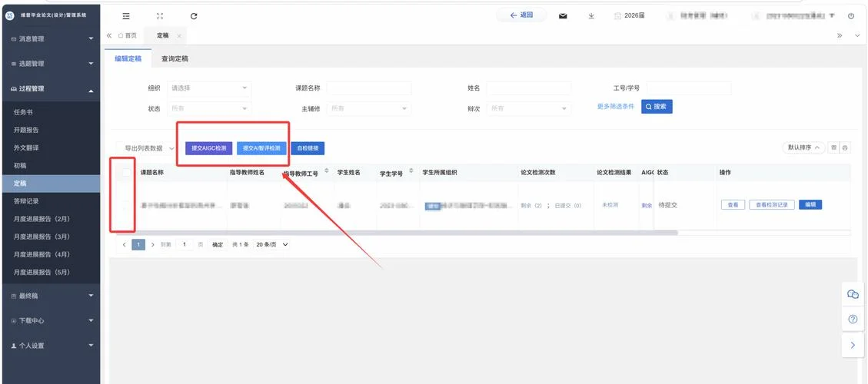Click the 提交AIGC检测 button
The image size is (868, 384).
pos(208,148)
